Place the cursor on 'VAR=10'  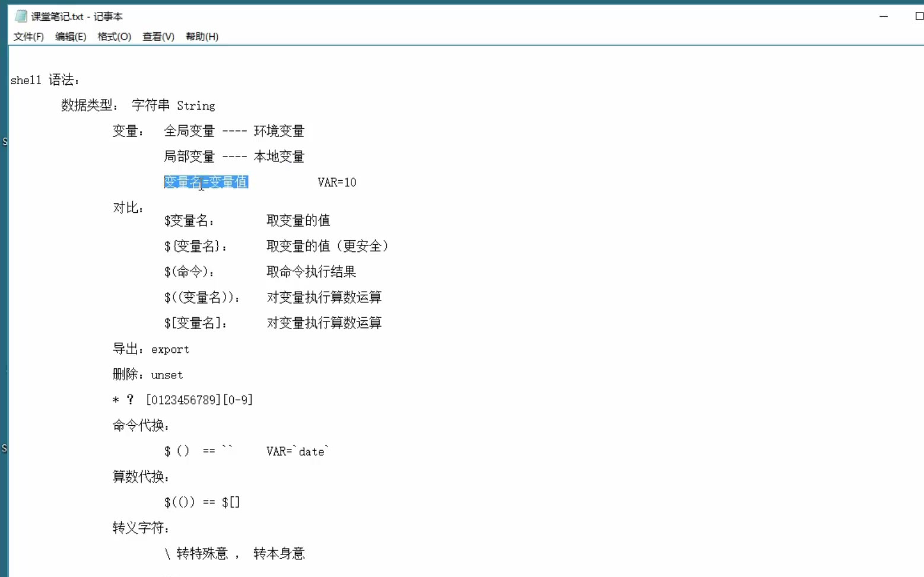337,182
